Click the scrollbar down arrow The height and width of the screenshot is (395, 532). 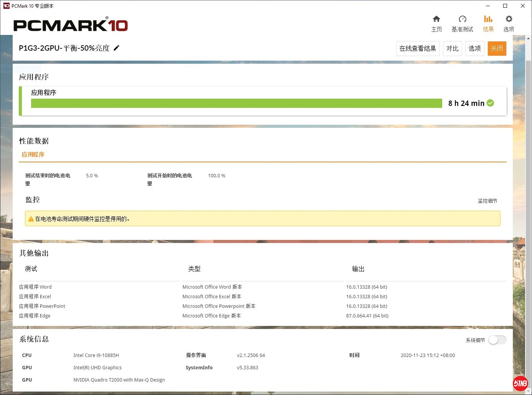[529, 392]
